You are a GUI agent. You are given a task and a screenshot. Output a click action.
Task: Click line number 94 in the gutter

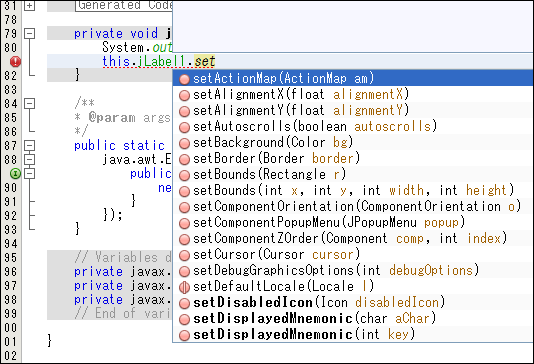click(x=11, y=244)
